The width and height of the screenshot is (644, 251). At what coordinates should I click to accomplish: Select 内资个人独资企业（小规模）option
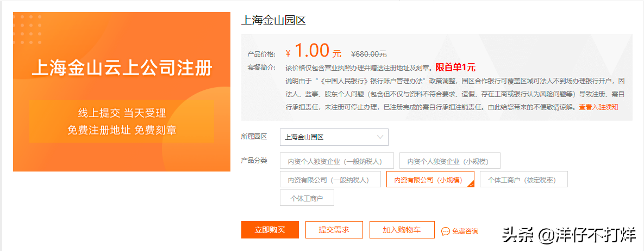[450, 161]
